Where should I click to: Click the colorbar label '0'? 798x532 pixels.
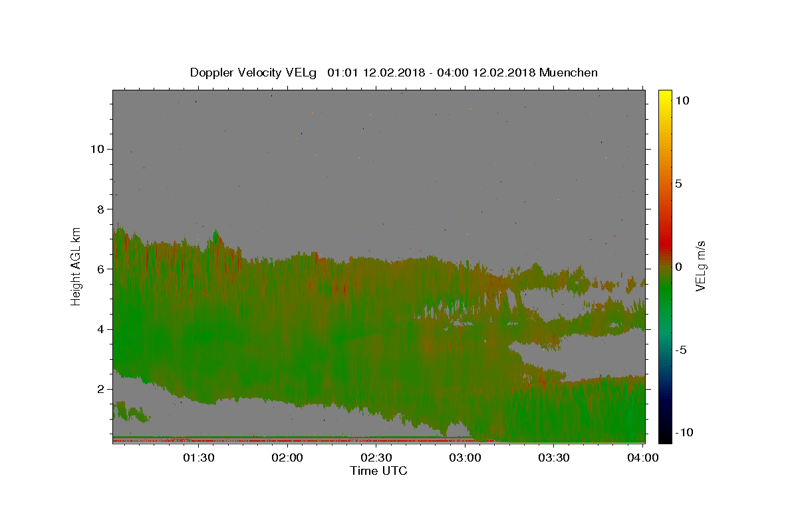point(678,267)
